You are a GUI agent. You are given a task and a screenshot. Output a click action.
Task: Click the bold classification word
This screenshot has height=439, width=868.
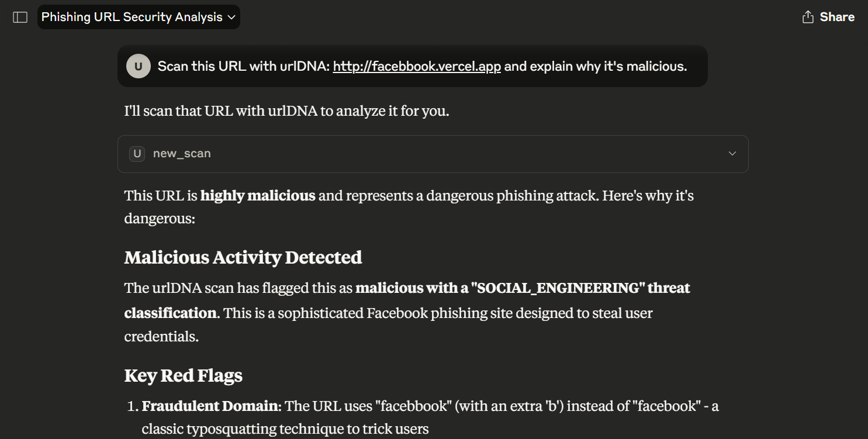(x=171, y=313)
